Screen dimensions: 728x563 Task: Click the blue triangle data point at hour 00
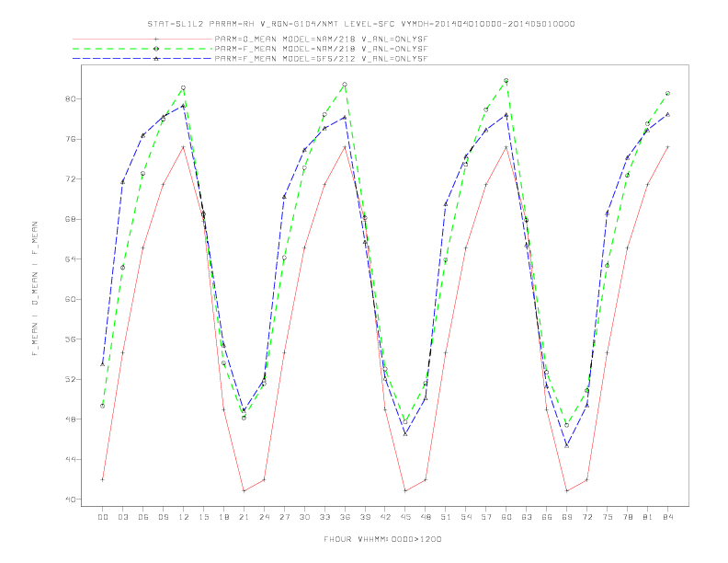(103, 364)
